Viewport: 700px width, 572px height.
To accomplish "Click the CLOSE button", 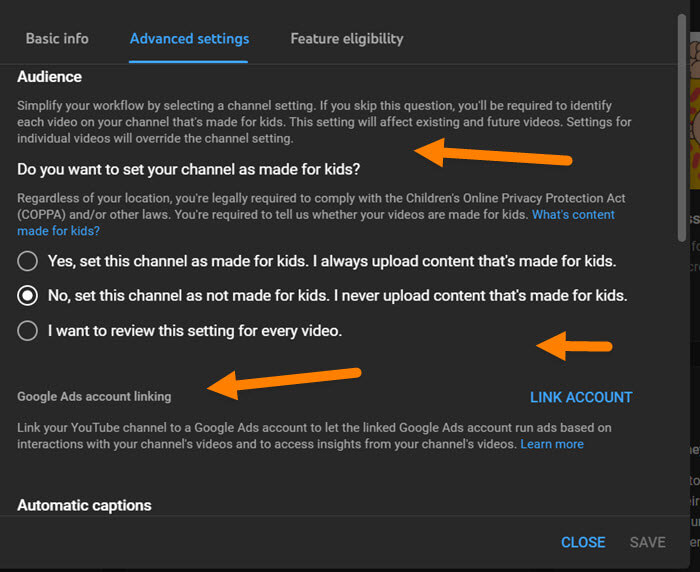I will (583, 542).
